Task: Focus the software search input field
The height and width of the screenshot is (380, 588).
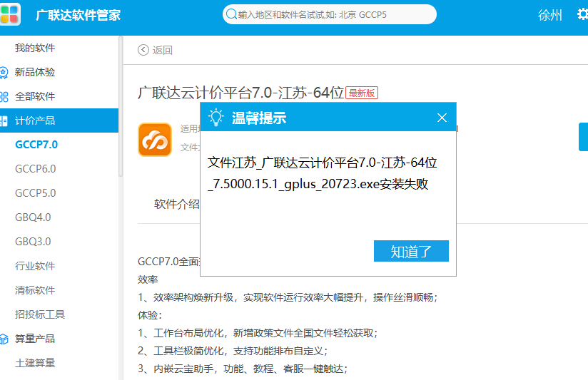Action: 329,14
